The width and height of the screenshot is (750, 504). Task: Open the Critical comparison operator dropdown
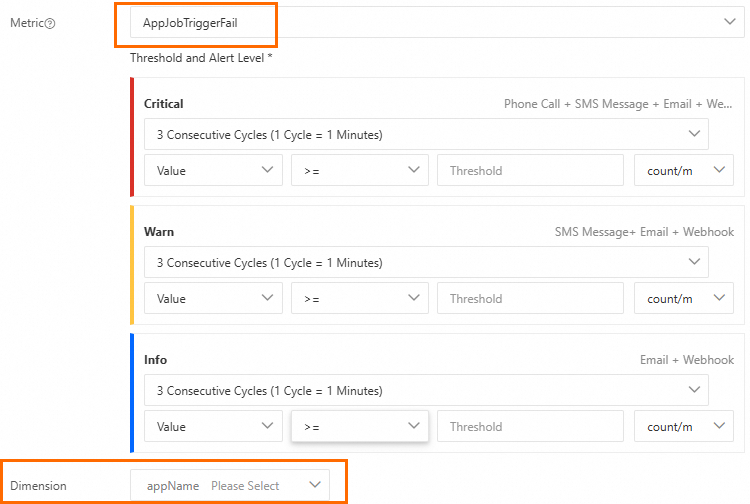pyautogui.click(x=359, y=170)
